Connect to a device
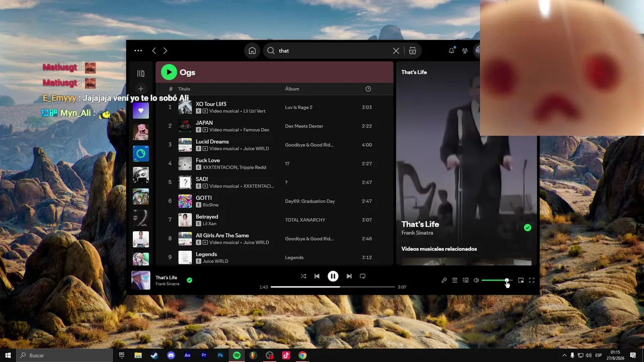The image size is (644, 362). [x=465, y=281]
